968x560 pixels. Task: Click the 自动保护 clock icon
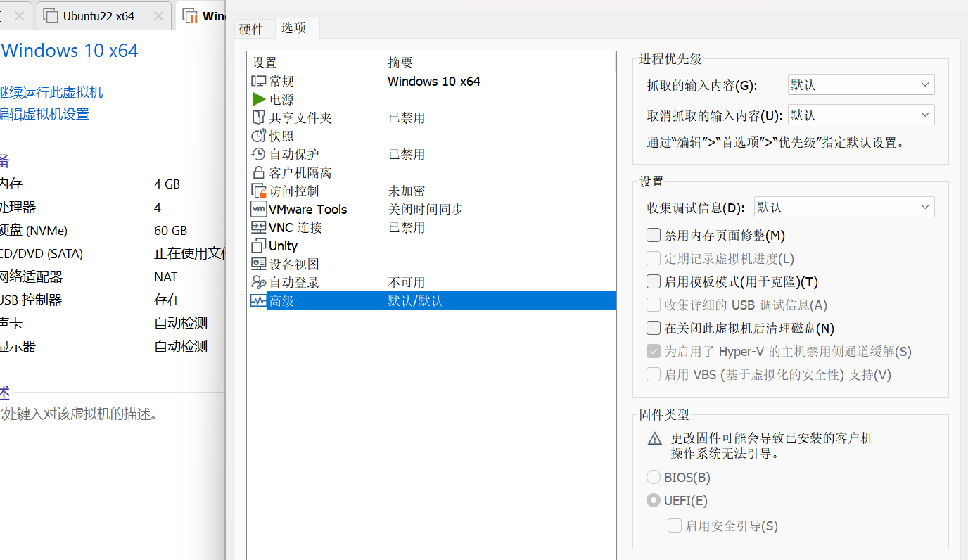pos(258,155)
